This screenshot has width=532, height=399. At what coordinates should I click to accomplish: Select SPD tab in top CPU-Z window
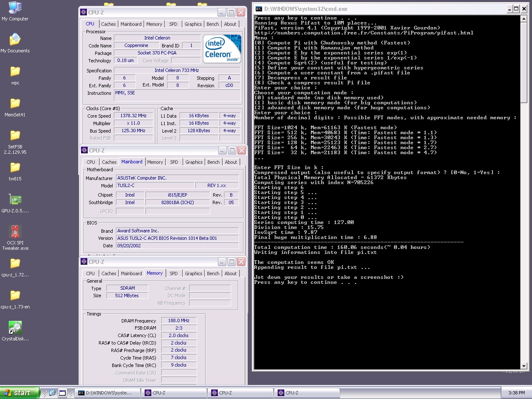coord(173,24)
